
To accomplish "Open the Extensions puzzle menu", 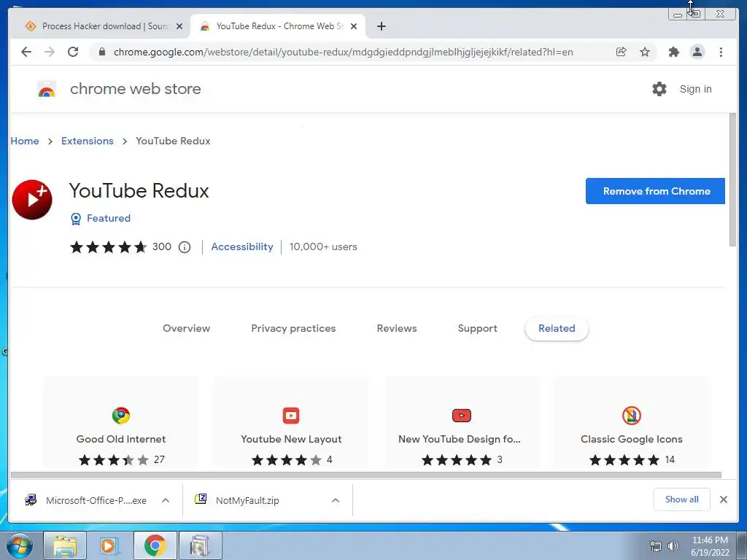I will click(x=673, y=52).
